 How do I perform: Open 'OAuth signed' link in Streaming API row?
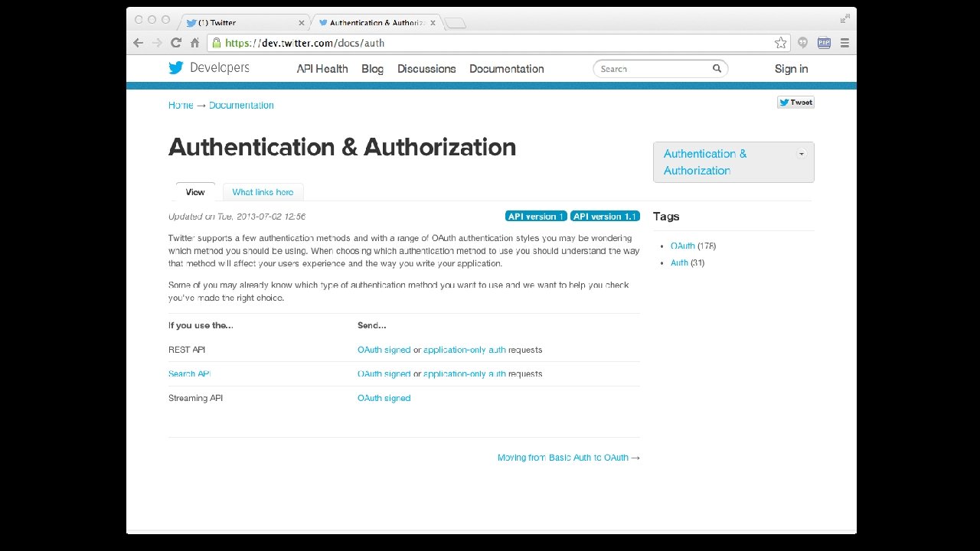point(384,398)
